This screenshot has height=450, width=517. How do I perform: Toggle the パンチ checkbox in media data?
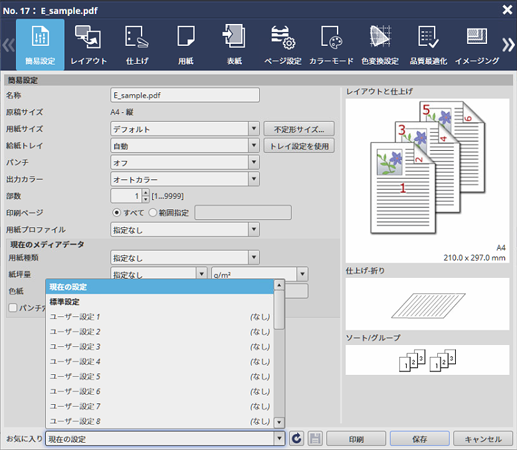point(13,307)
